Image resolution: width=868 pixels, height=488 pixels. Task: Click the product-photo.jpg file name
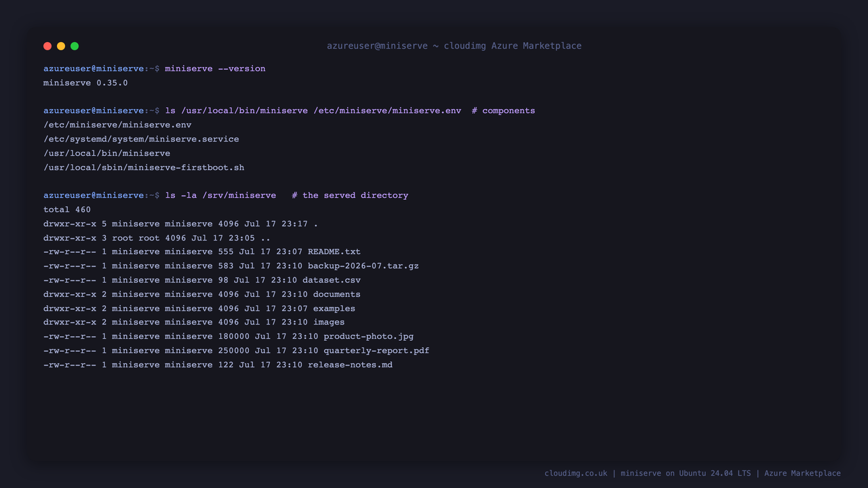[x=368, y=336]
